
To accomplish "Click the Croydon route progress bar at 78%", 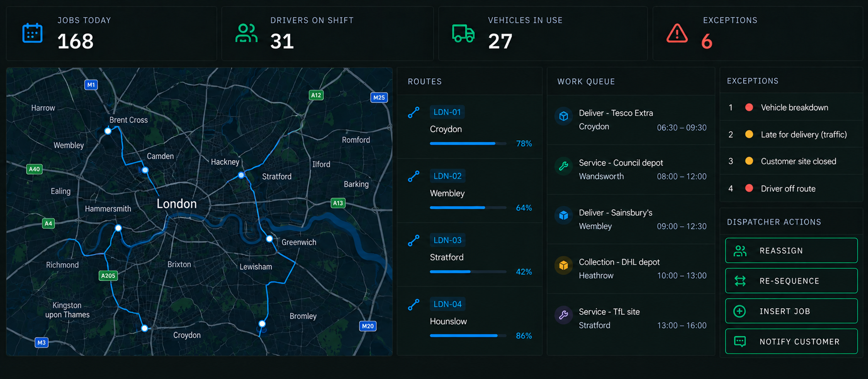I will (468, 144).
